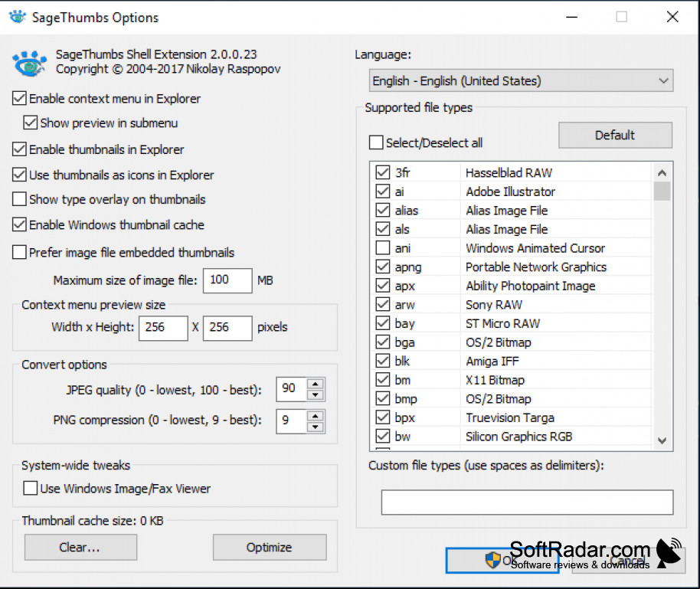Click the Clear... cache button
The width and height of the screenshot is (700, 589).
coord(81,547)
